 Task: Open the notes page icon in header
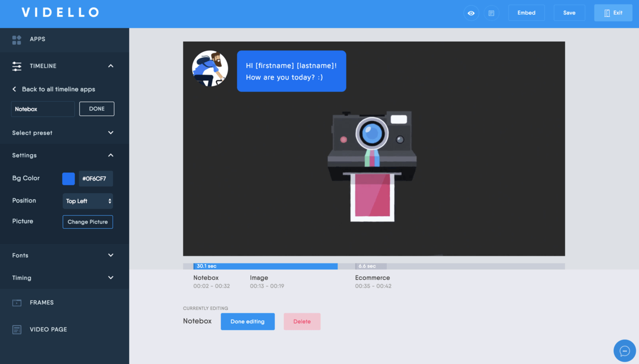(491, 13)
